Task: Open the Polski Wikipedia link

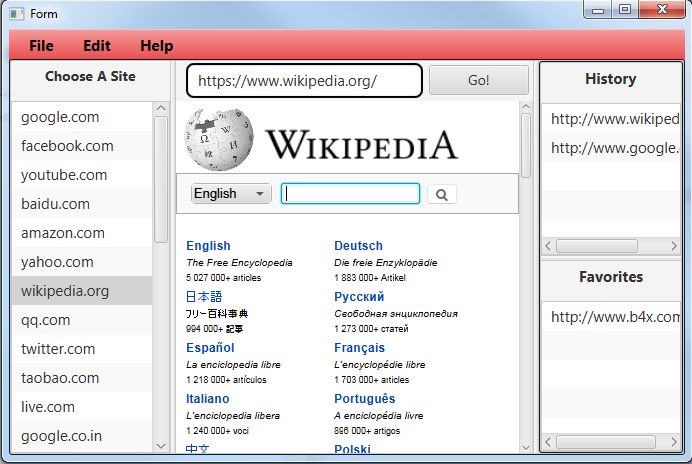Action: coord(352,449)
